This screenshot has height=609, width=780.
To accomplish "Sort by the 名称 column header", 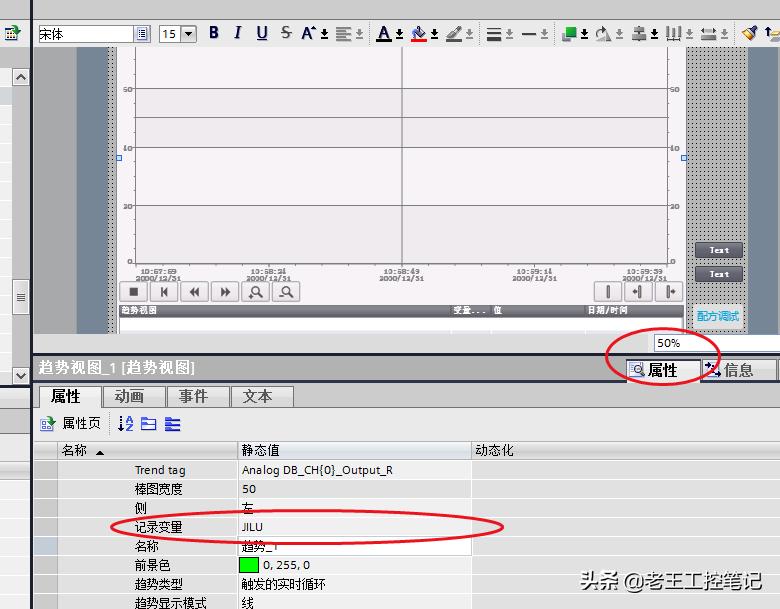I will coord(148,450).
